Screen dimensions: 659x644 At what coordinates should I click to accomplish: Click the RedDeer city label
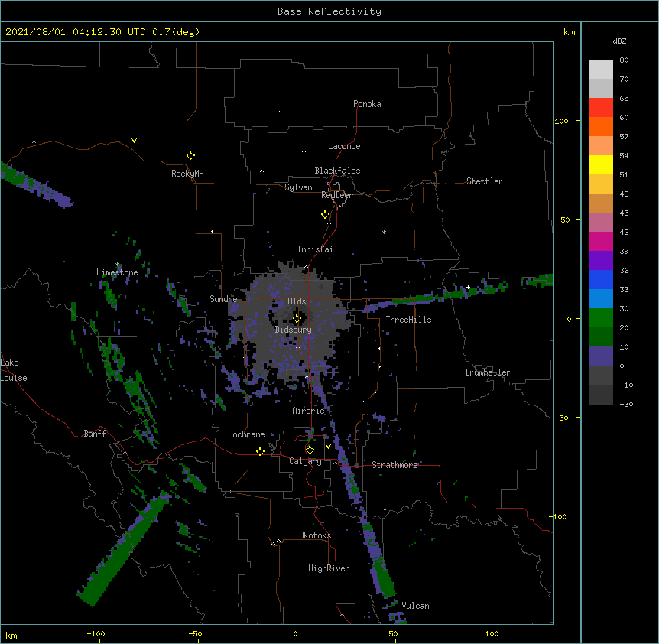pyautogui.click(x=336, y=195)
